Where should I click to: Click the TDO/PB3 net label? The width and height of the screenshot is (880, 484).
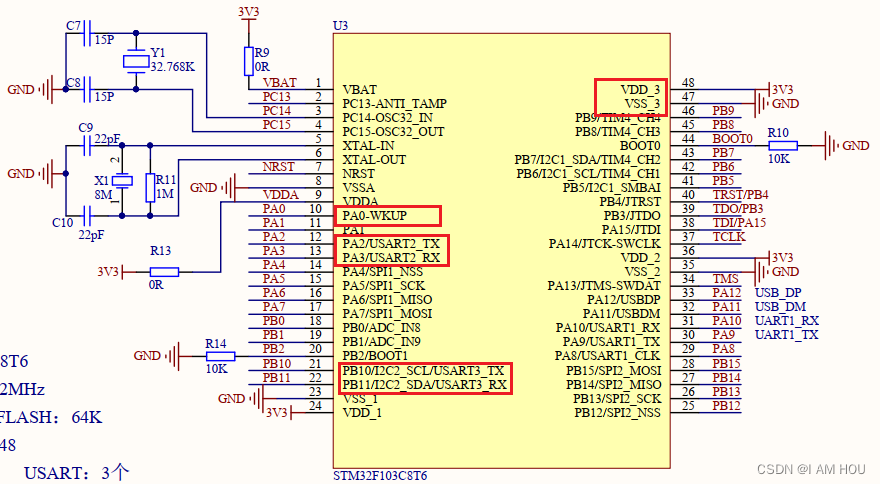738,209
